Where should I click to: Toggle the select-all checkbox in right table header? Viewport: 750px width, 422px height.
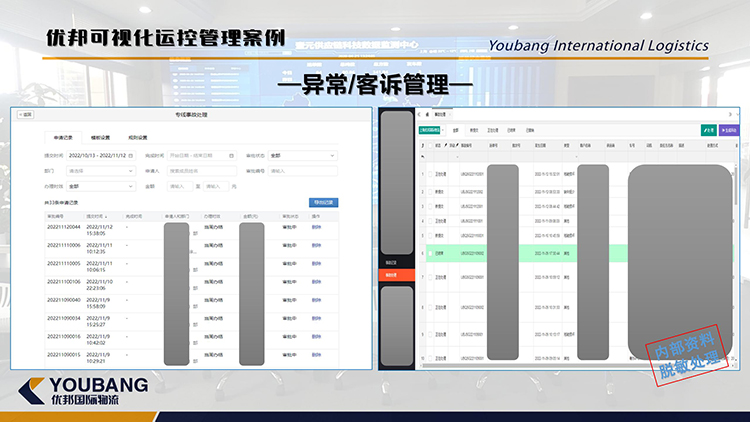(430, 145)
